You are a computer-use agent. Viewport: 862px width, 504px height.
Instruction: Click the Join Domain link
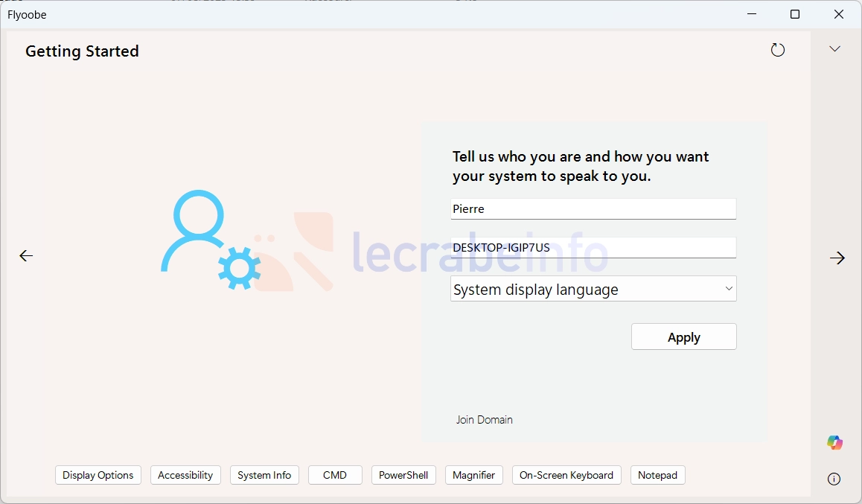click(484, 420)
